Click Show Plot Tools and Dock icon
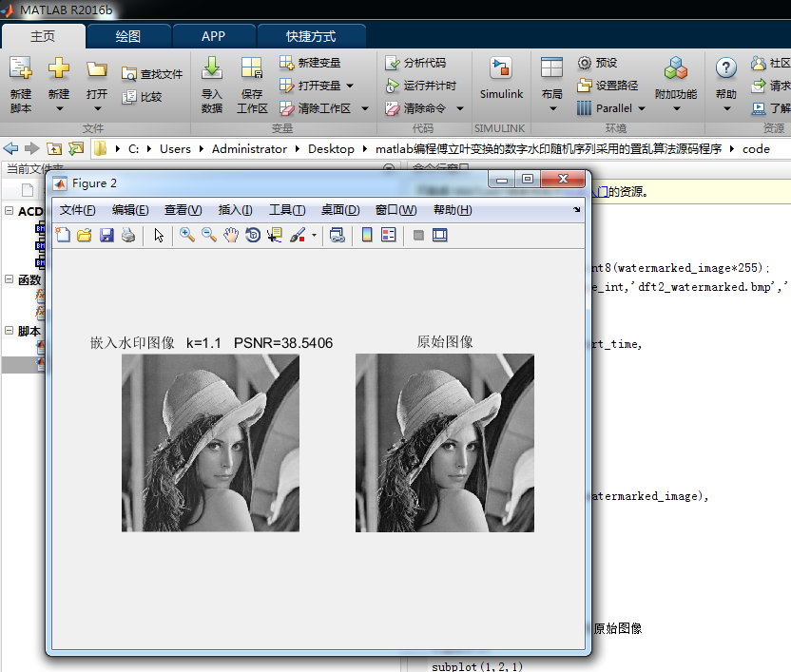791x672 pixels. 440,235
